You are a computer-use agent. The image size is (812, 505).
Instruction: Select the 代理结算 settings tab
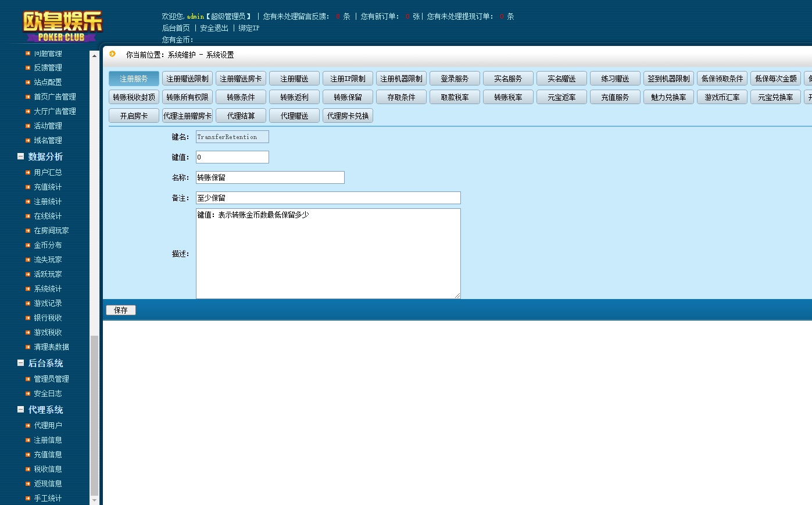241,116
